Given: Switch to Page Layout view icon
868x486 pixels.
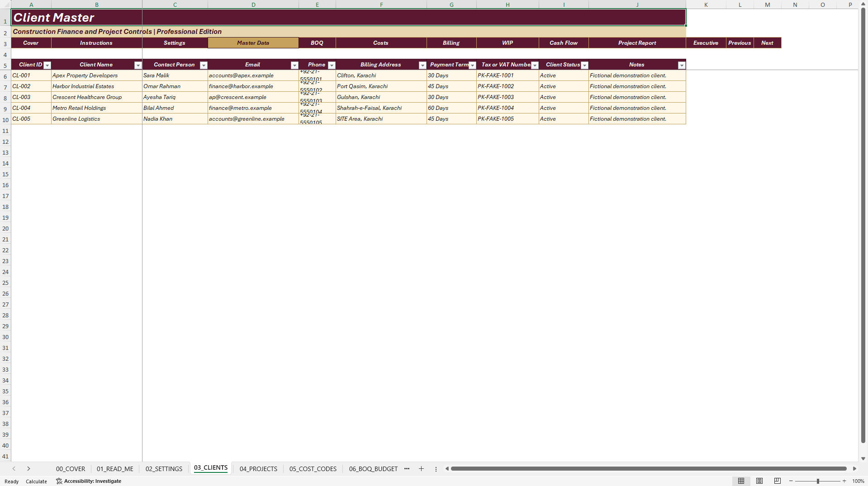Looking at the screenshot, I should (759, 481).
